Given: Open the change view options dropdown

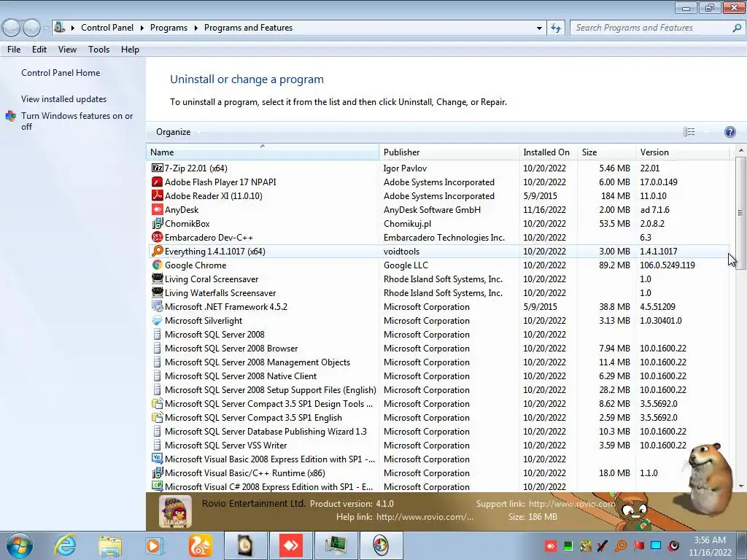Looking at the screenshot, I should (706, 132).
